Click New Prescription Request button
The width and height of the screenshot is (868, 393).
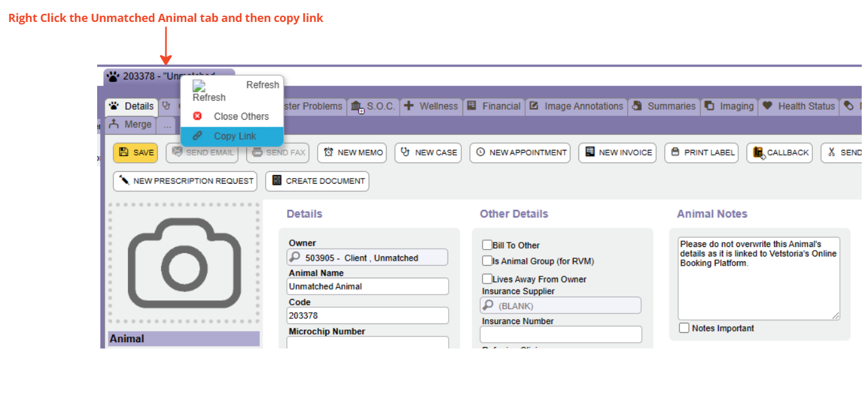pos(185,181)
